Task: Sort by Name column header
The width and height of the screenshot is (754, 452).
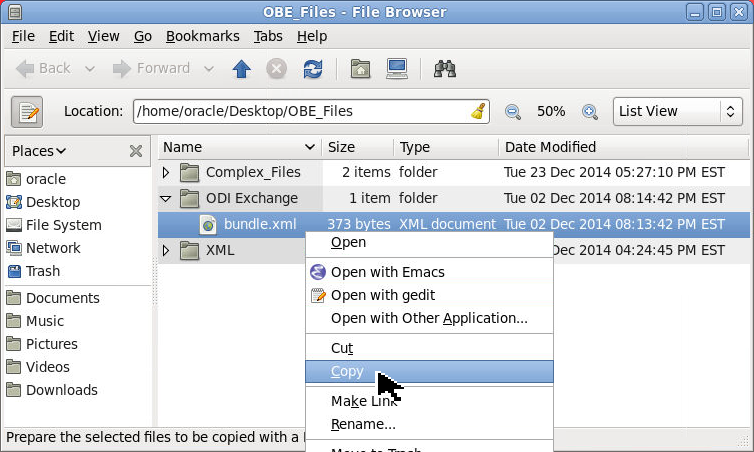Action: [239, 147]
